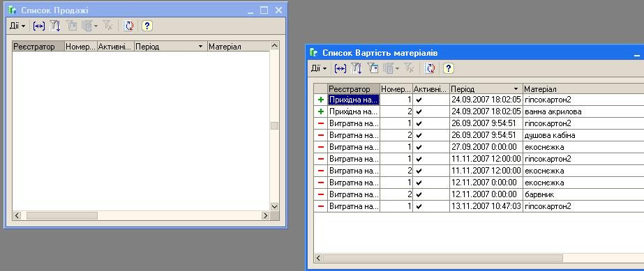
Task: Click the Реєстратор column header in Список Продажі
Action: (x=38, y=47)
